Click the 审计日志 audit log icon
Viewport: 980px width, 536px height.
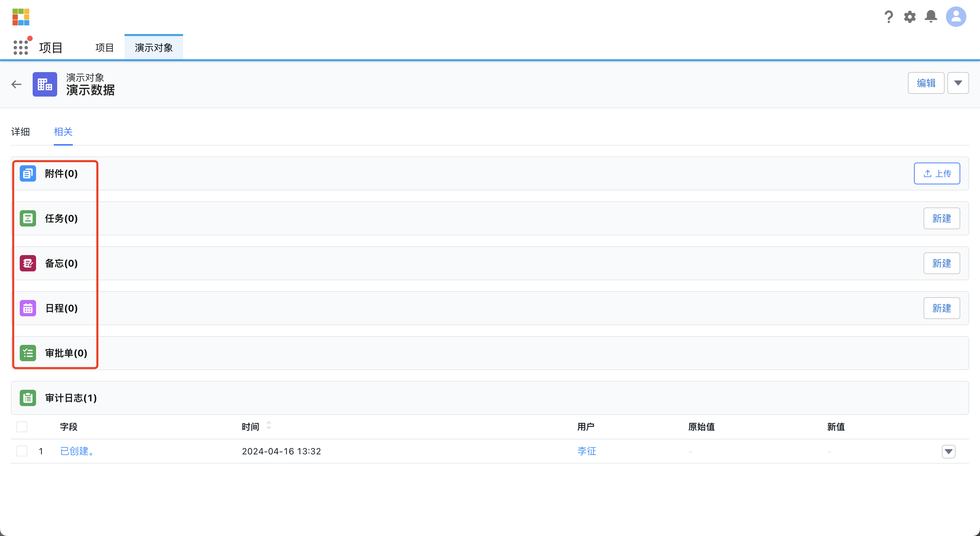point(28,398)
